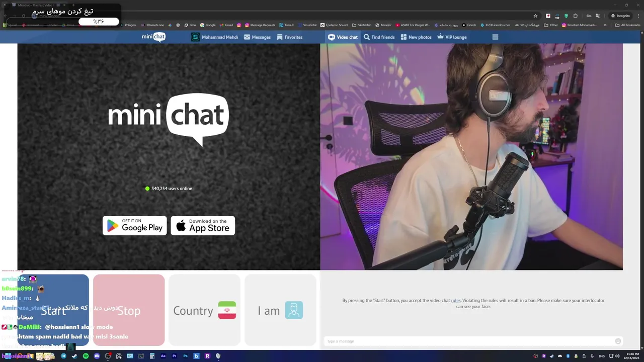
Task: Click the ENG language indicator in tray
Action: point(602,356)
